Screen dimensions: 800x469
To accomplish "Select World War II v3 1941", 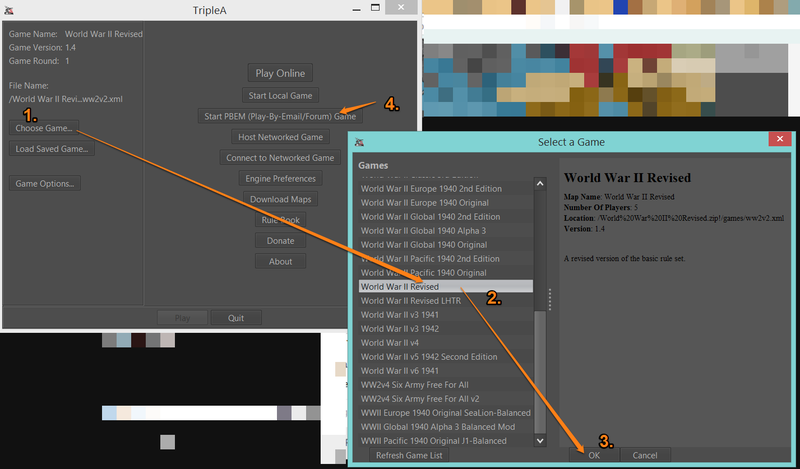I will tap(446, 315).
